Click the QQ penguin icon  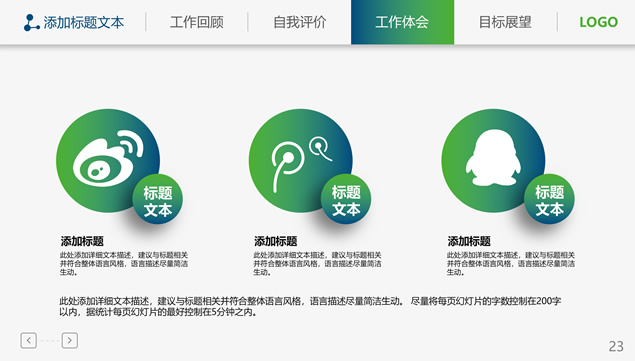[493, 158]
